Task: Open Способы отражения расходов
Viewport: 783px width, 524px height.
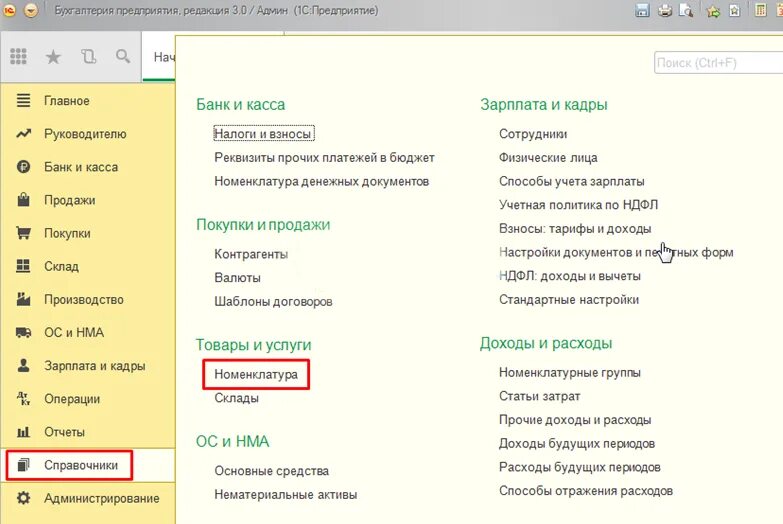Action: click(x=586, y=491)
